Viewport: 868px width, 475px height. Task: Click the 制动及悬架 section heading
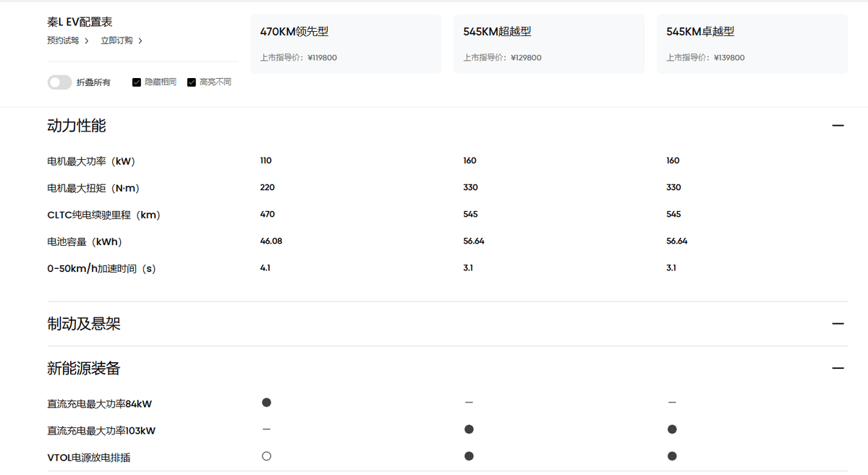[x=84, y=324]
